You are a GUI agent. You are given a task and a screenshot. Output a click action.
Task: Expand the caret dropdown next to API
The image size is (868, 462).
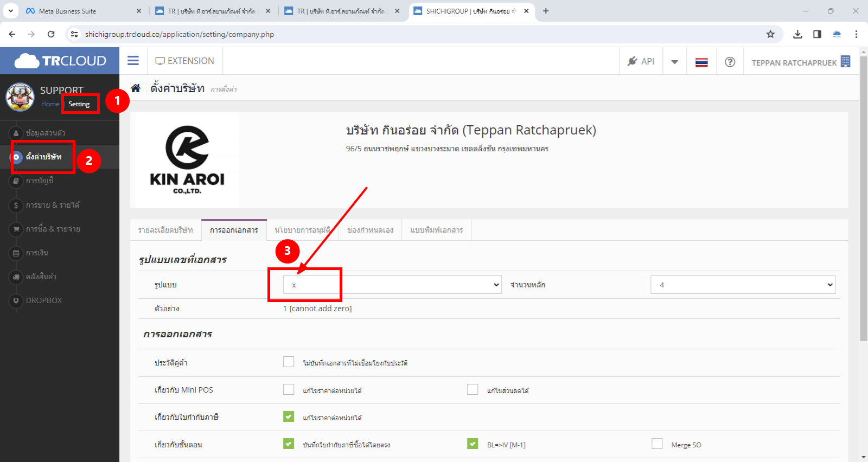674,62
